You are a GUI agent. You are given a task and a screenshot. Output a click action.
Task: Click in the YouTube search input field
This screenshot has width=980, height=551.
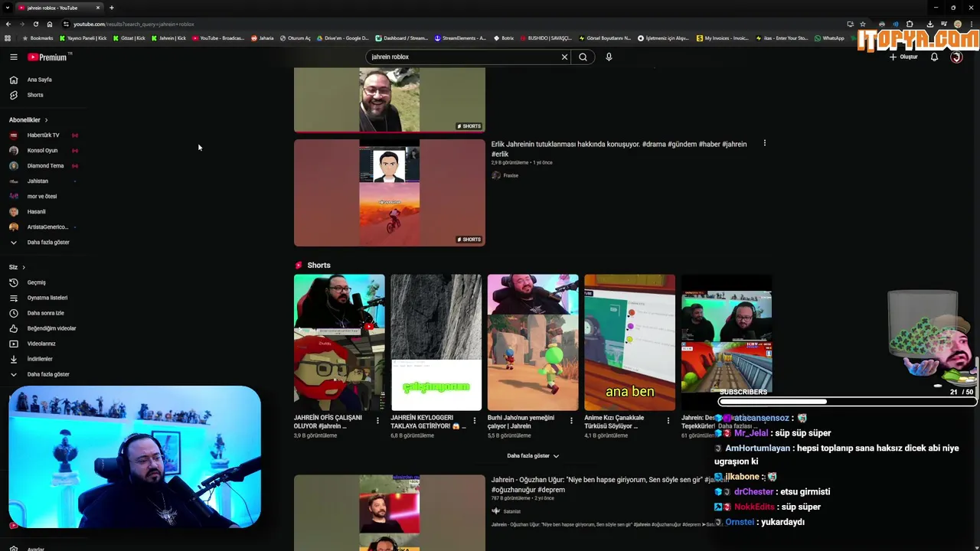point(463,57)
